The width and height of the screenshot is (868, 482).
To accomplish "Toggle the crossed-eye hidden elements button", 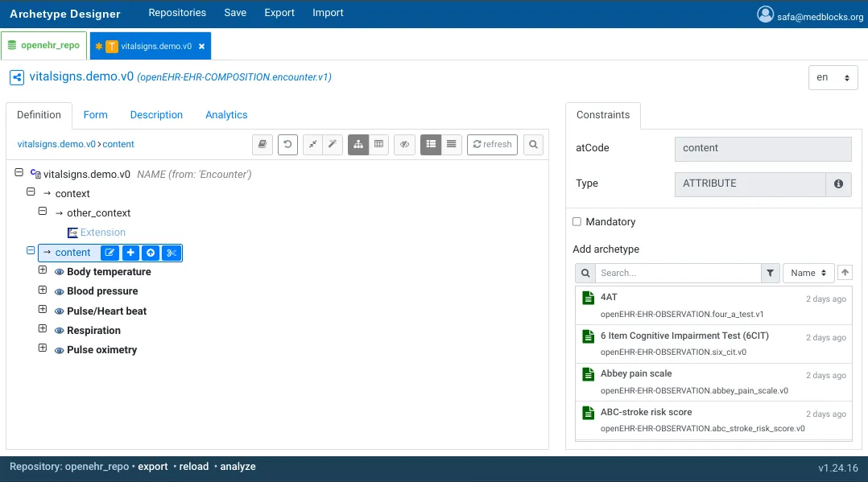I will point(405,145).
